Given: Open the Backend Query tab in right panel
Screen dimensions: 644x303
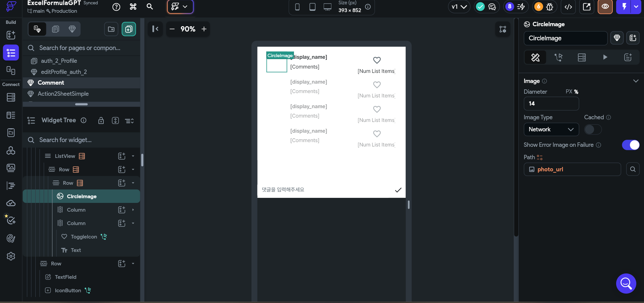Looking at the screenshot, I should [x=582, y=57].
